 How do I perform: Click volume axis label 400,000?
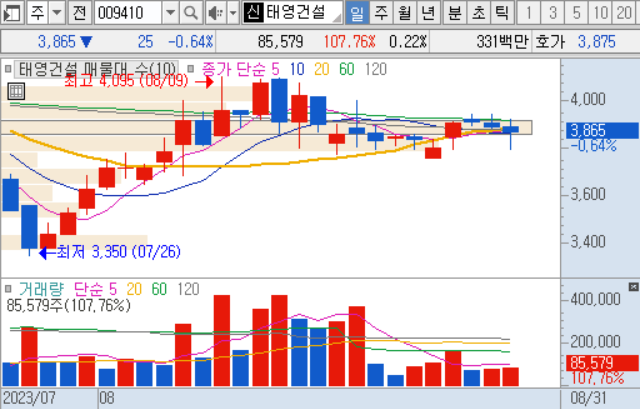595,299
